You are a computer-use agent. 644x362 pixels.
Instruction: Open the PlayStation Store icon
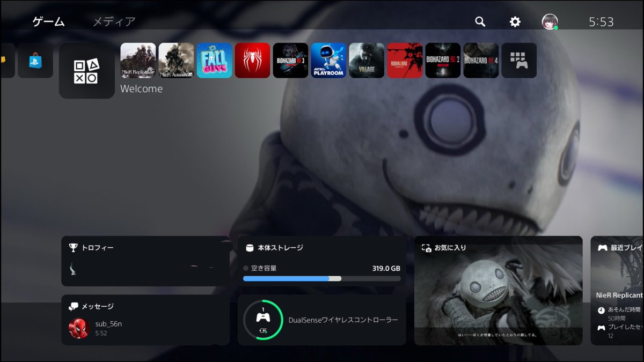point(35,61)
